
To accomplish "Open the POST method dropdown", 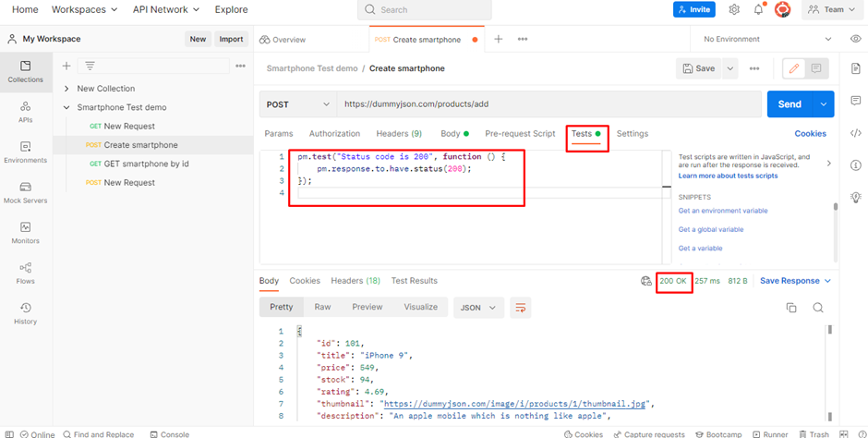I will pyautogui.click(x=298, y=104).
